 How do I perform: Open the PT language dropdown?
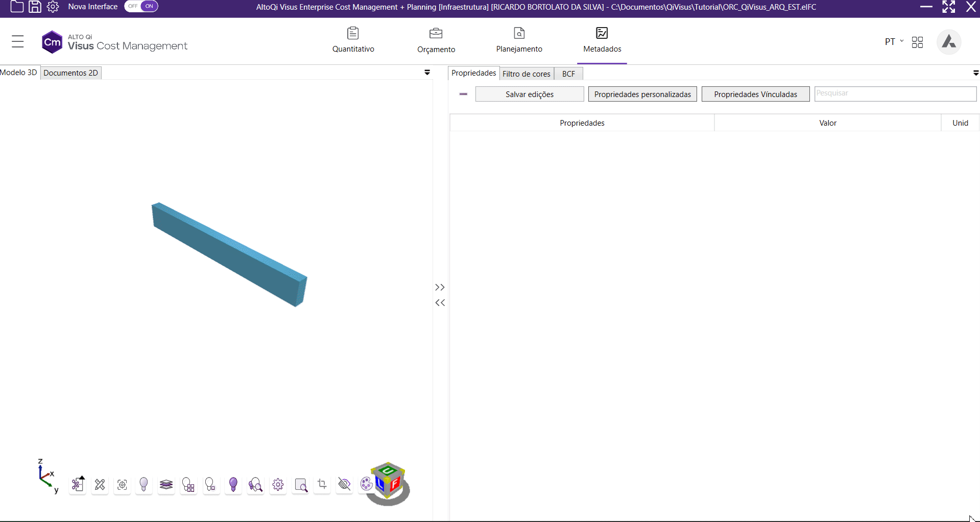tap(894, 41)
